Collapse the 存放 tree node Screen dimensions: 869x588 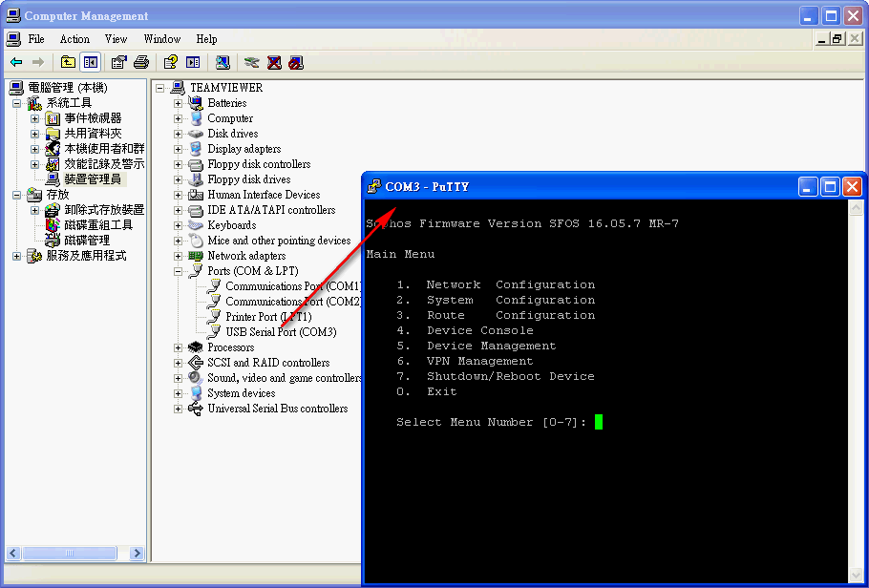click(x=16, y=195)
